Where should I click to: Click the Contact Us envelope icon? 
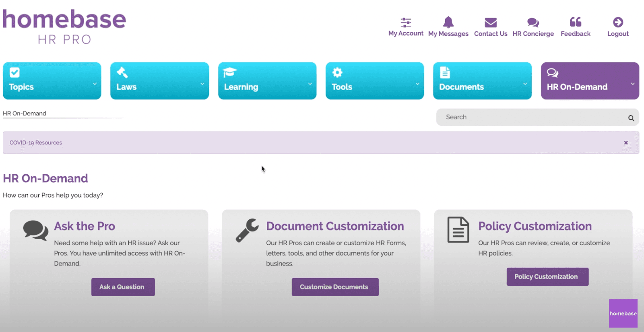[491, 22]
